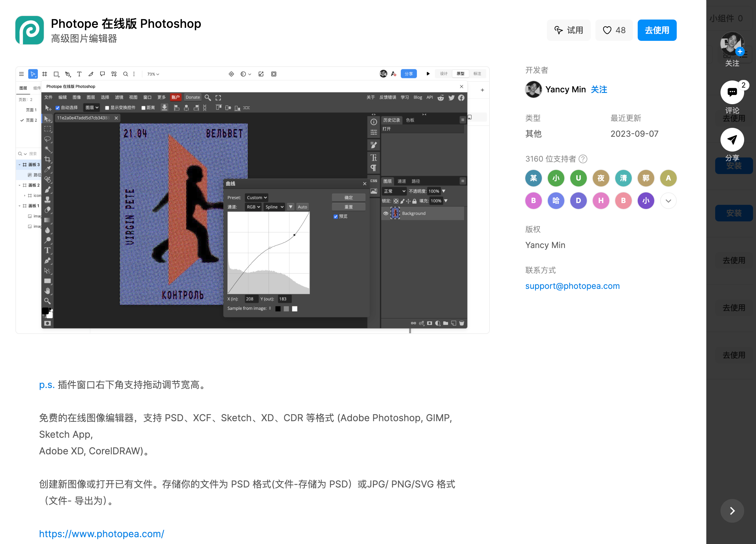Click the 试用 button
756x544 pixels.
[x=569, y=30]
